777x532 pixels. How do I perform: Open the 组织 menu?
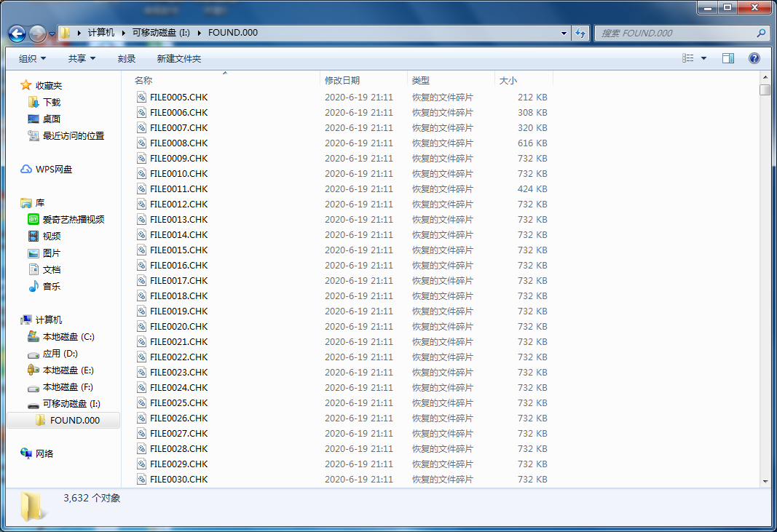[32, 58]
